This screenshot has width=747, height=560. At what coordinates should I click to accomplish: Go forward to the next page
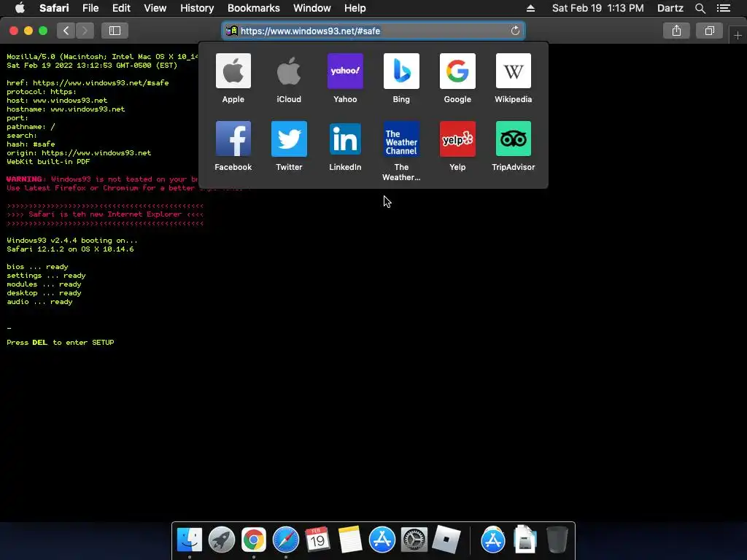[x=85, y=31]
